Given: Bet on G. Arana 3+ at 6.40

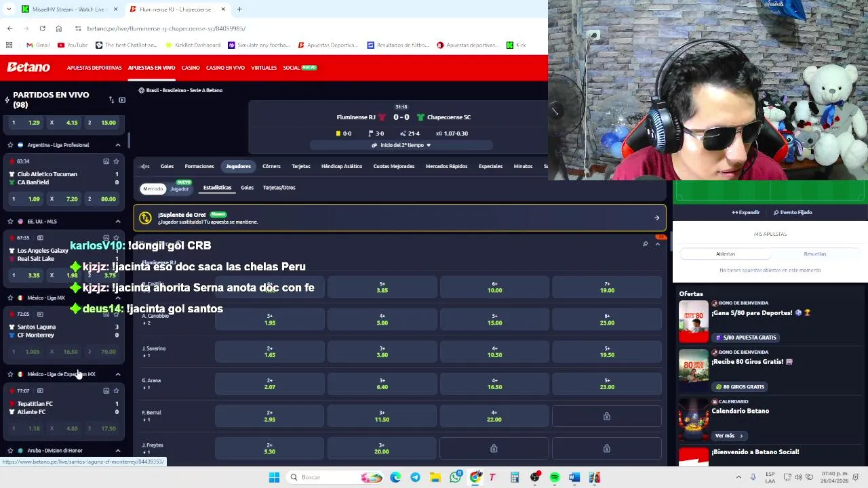Looking at the screenshot, I should 382,384.
